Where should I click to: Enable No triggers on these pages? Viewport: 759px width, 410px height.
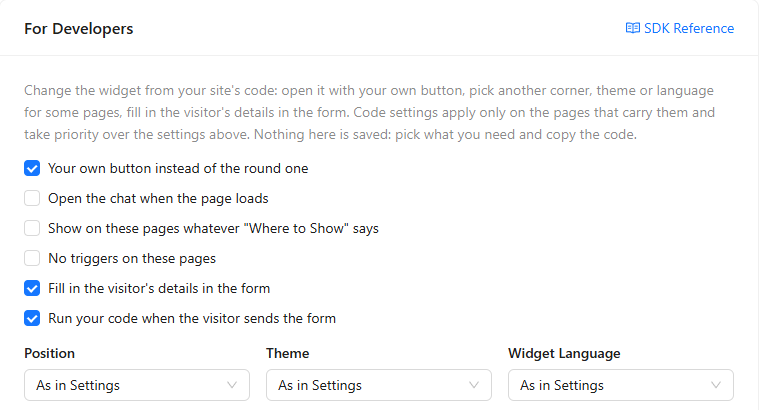[x=32, y=258]
